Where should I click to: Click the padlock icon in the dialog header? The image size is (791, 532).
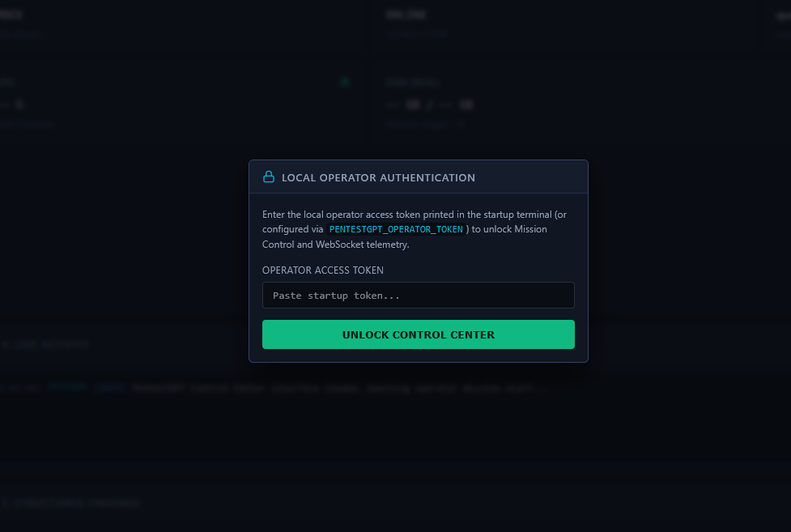tap(269, 177)
